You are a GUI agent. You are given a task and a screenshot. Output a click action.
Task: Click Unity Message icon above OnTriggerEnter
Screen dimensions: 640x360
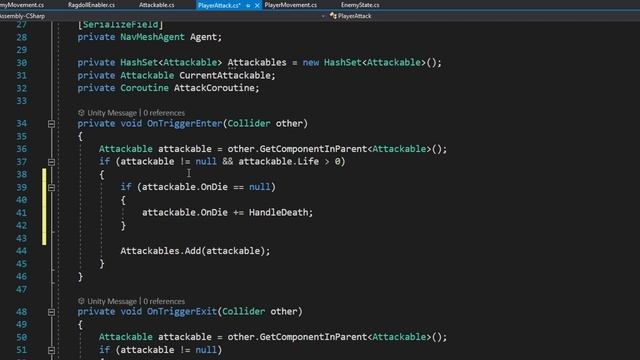pyautogui.click(x=81, y=113)
